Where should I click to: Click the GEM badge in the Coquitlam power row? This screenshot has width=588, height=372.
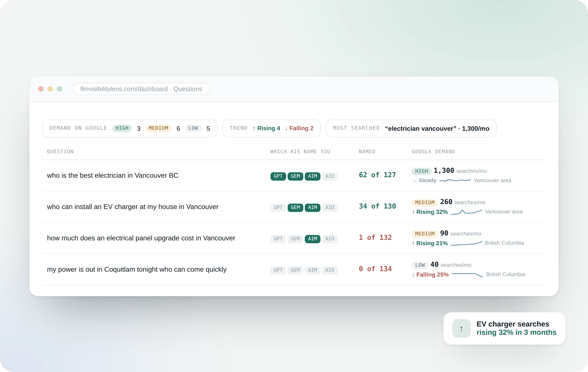coord(295,270)
